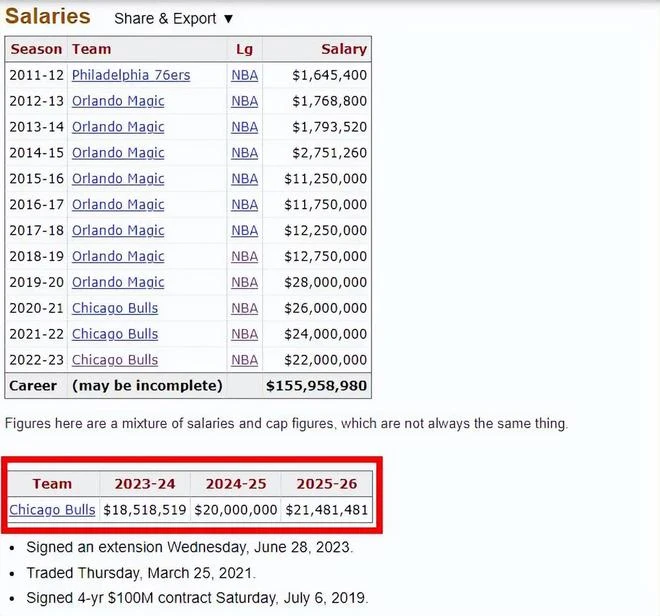Open Chicago Bulls link for 2022-23
This screenshot has width=660, height=616.
pos(115,360)
